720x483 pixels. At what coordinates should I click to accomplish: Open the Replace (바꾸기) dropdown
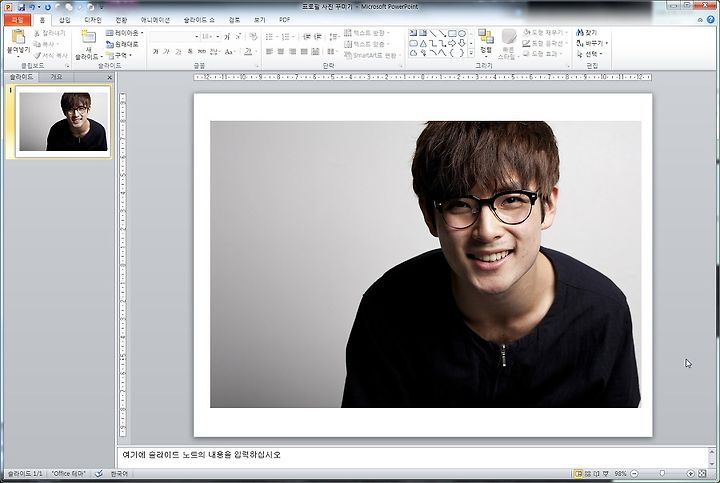tap(592, 43)
